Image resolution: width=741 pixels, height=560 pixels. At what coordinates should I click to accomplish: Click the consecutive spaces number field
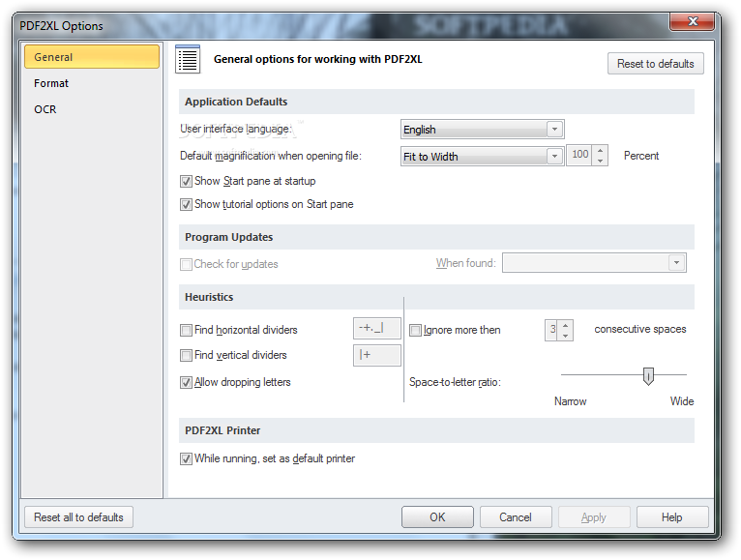551,330
